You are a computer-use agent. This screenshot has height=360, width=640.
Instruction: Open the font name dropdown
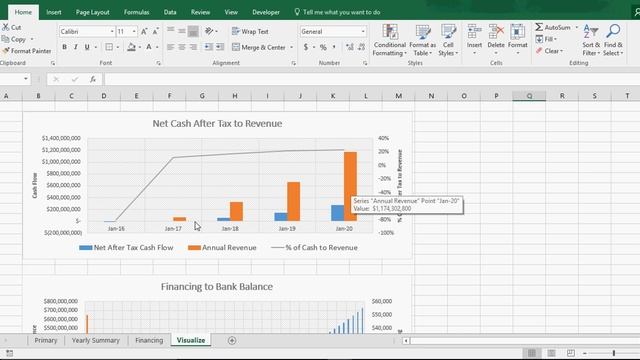[x=112, y=31]
